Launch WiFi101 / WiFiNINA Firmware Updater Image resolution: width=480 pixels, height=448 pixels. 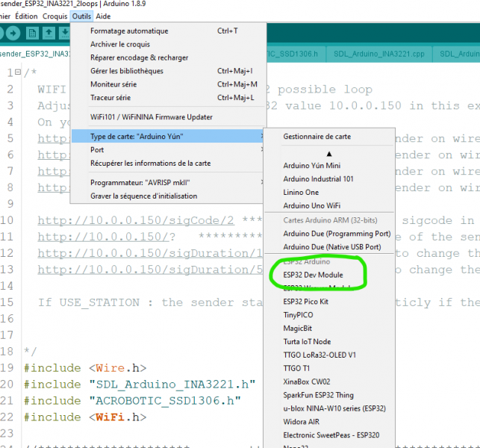click(167, 117)
